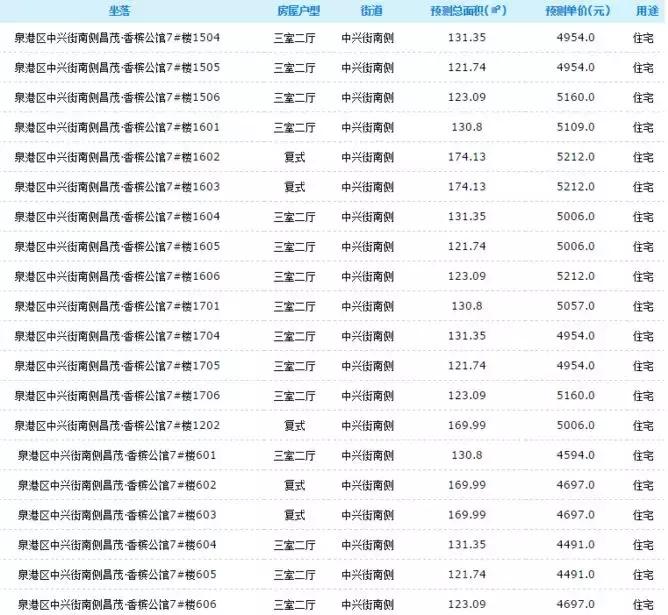Click area 131.35 in the 1504 row

click(x=467, y=37)
